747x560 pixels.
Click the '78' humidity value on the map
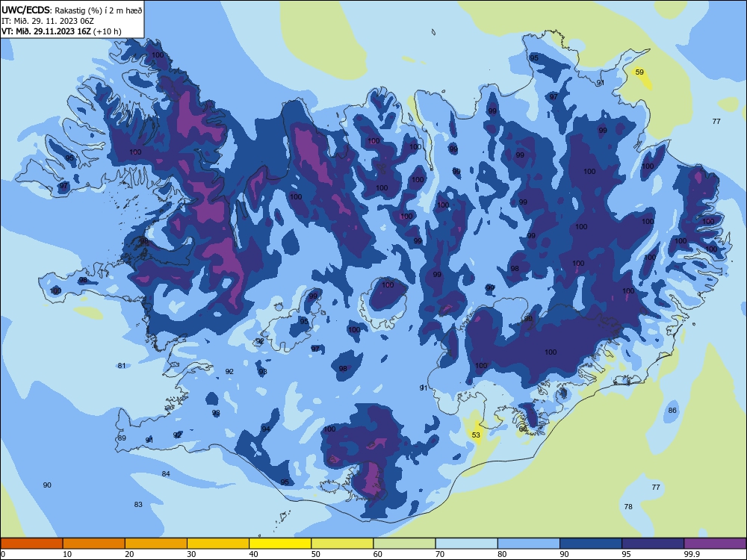pos(628,507)
